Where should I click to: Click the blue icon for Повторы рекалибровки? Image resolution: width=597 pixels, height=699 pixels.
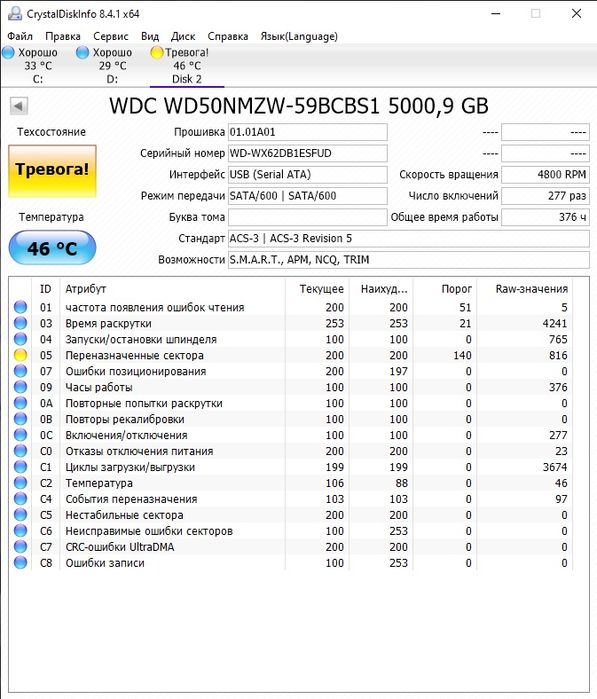(x=21, y=419)
